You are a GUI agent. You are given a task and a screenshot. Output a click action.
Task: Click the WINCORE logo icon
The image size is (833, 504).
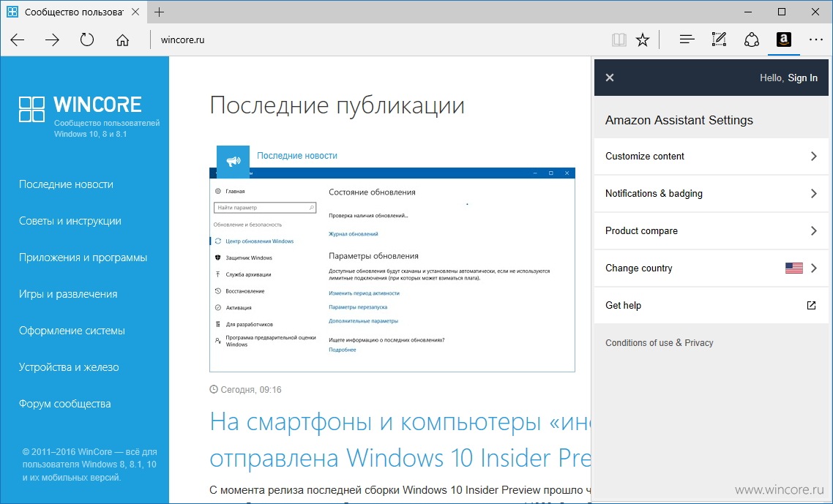click(x=32, y=110)
